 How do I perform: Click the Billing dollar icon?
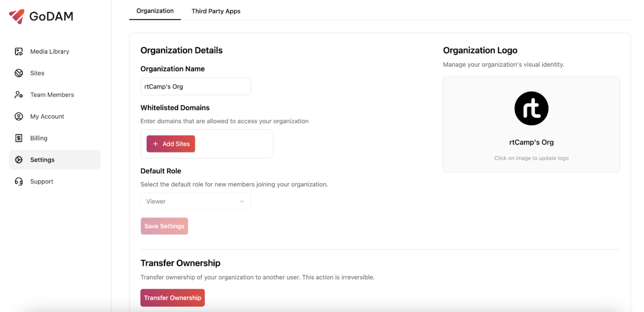(x=18, y=138)
